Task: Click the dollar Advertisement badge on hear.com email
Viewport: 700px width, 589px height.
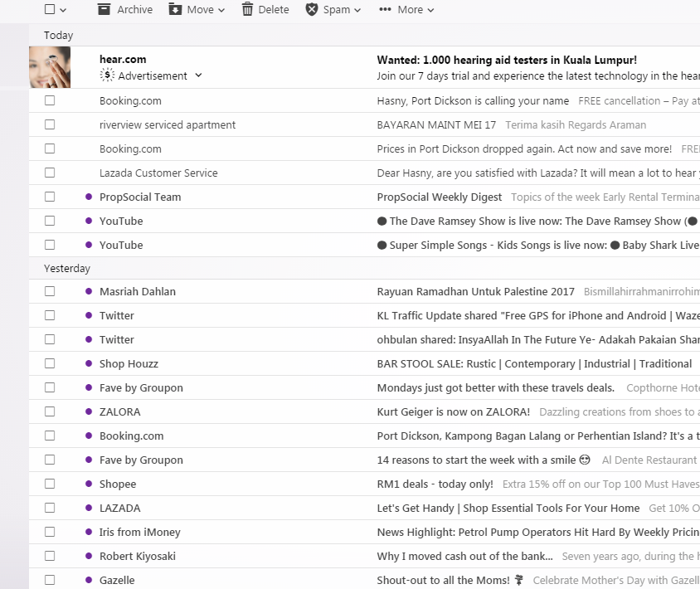Action: pos(108,75)
